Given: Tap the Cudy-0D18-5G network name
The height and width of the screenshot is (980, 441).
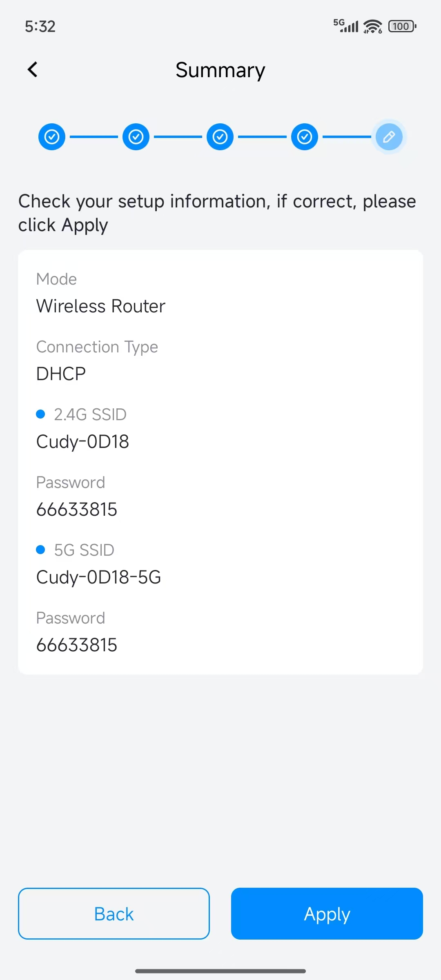Looking at the screenshot, I should pos(99,577).
